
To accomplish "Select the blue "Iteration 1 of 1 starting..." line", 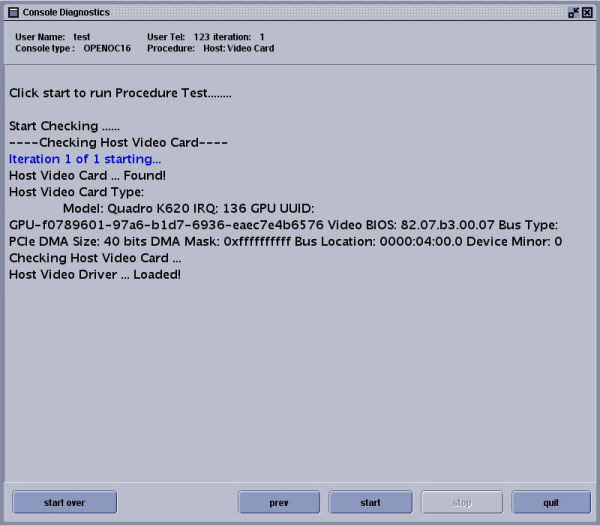I will pos(85,159).
